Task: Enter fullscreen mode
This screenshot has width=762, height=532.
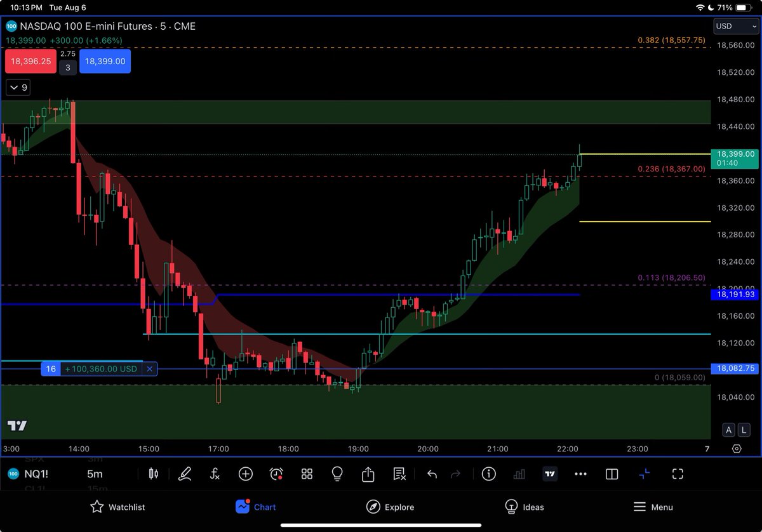Action: [x=677, y=474]
